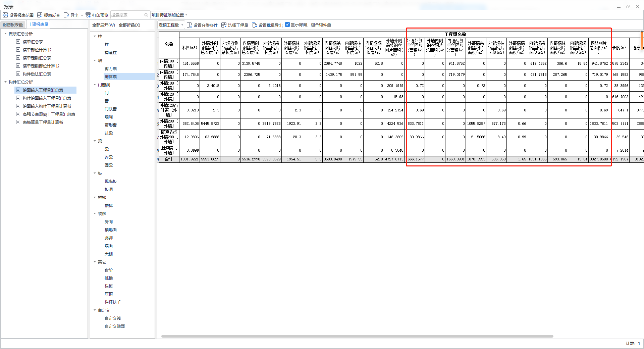Select 门联窗 in component tree
The height and width of the screenshot is (349, 644).
point(111,109)
